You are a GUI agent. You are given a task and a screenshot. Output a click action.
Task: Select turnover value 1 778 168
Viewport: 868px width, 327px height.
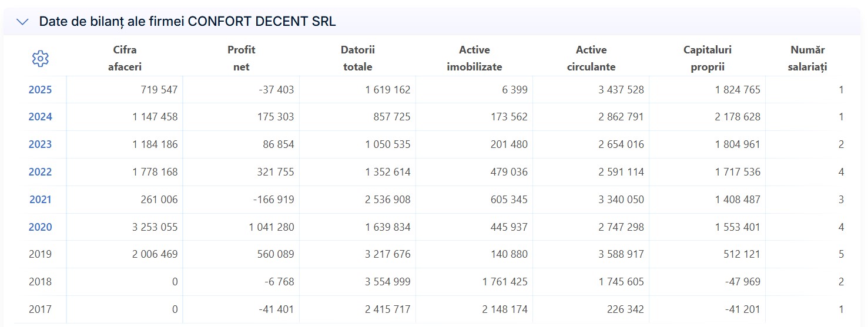pyautogui.click(x=155, y=172)
